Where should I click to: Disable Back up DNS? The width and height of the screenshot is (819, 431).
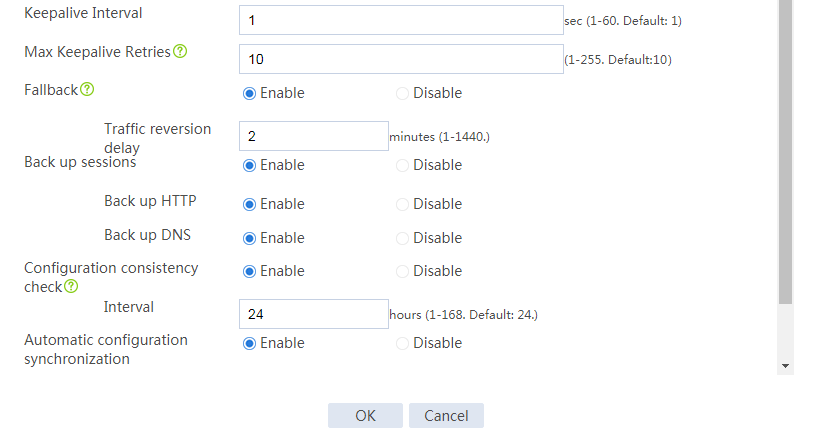coord(402,238)
